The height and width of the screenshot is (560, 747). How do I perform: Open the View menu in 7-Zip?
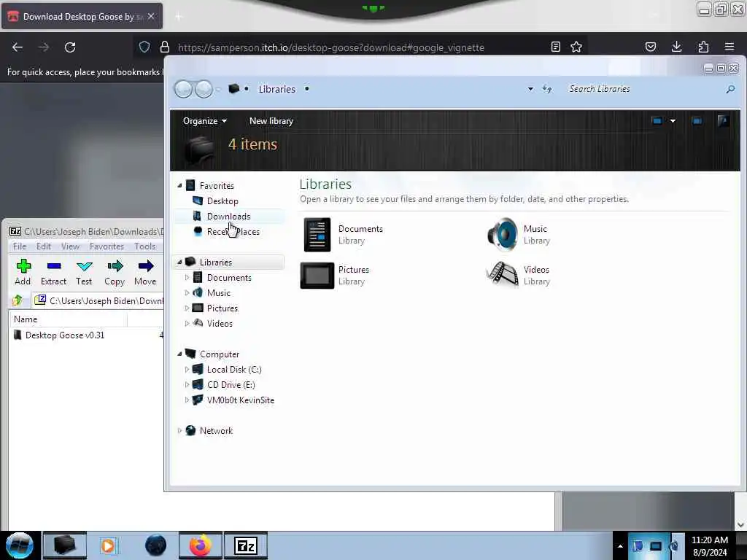pos(70,246)
